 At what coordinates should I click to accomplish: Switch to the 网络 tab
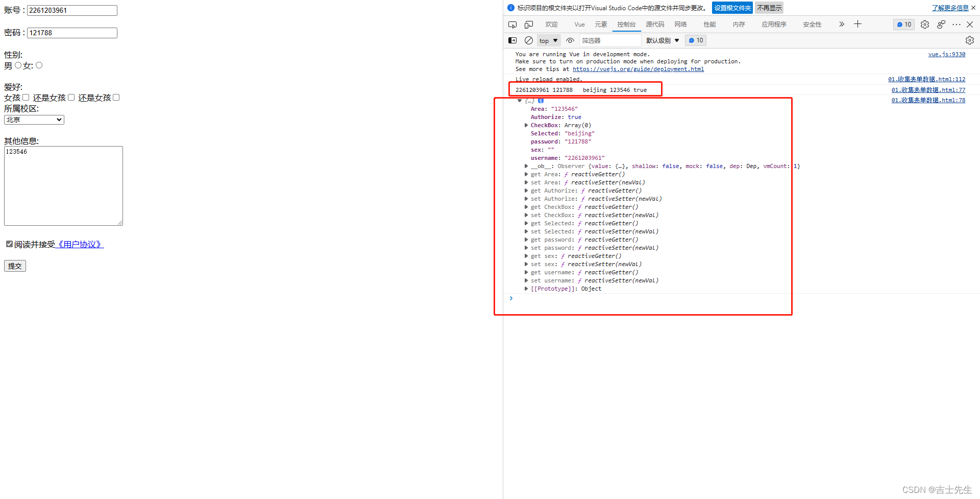[x=680, y=25]
